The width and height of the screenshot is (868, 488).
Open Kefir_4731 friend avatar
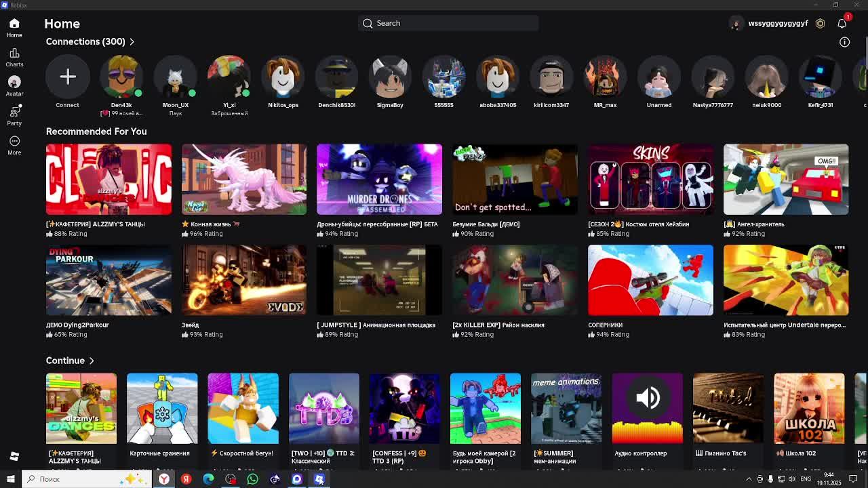[820, 77]
